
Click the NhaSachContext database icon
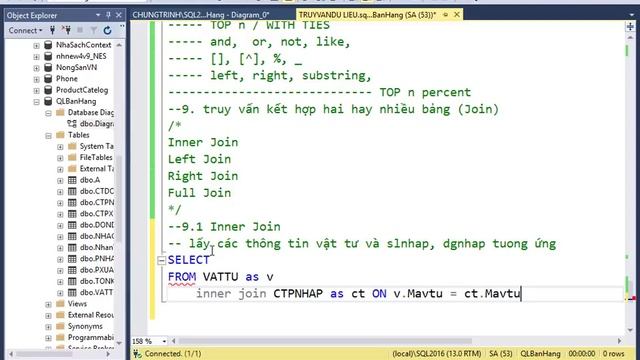48,44
